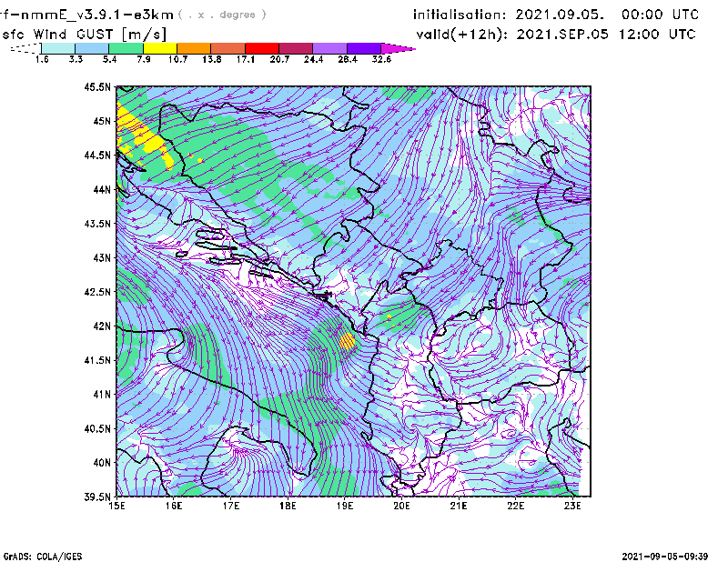Click the '44N' latitude label

tap(102, 189)
